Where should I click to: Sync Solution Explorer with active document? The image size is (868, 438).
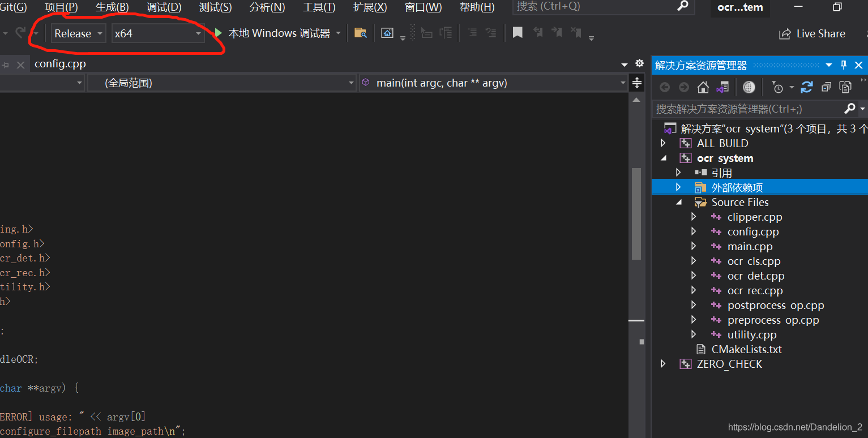[722, 87]
